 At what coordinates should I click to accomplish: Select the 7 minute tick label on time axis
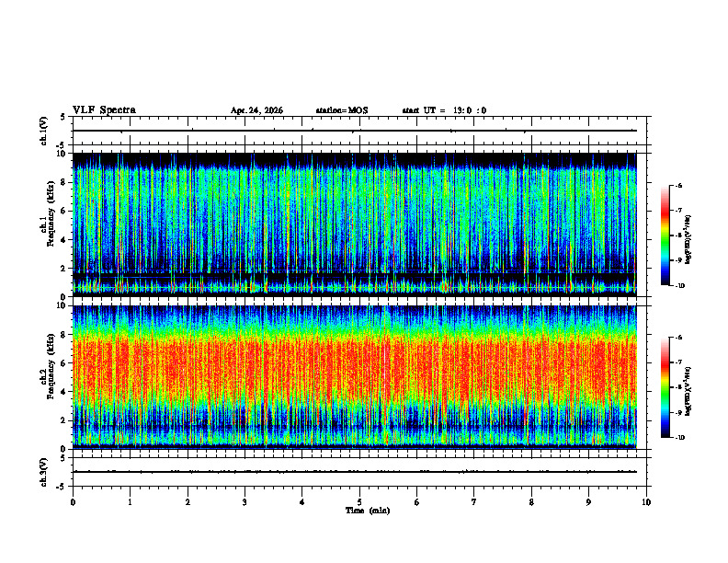click(474, 502)
